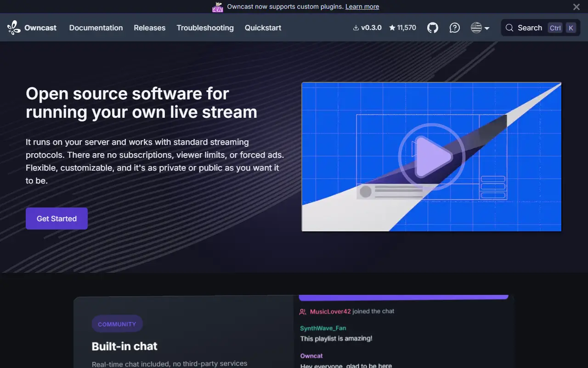The image size is (588, 368).
Task: Click the Ctrl key hint
Action: click(555, 28)
